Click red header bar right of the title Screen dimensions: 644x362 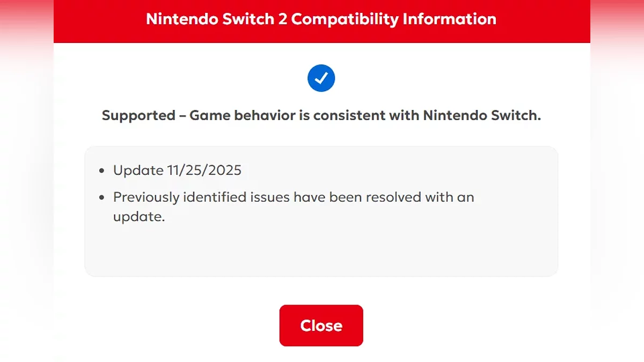545,19
